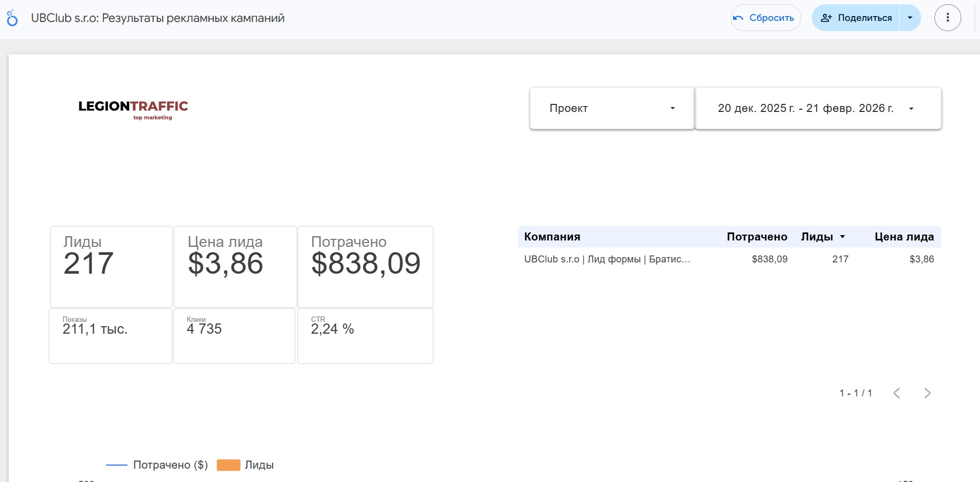This screenshot has height=482, width=980.
Task: Click the $838,09 spent cell in table
Action: click(770, 259)
